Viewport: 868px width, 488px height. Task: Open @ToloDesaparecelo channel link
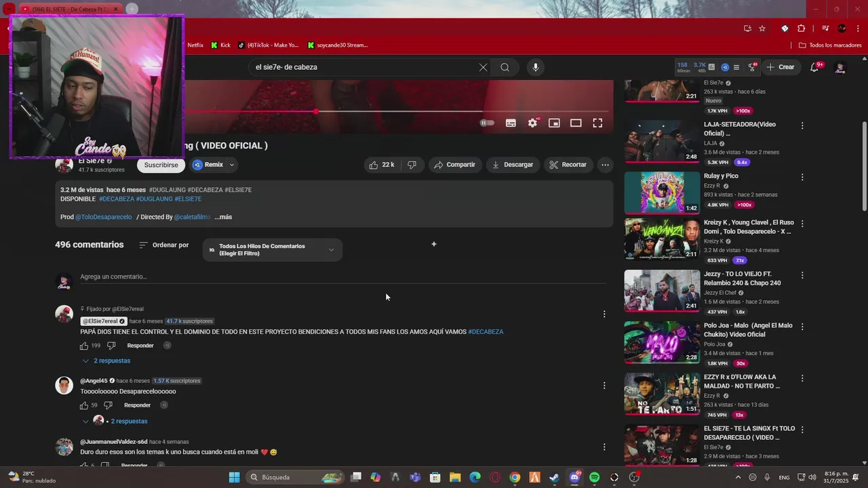pos(103,217)
